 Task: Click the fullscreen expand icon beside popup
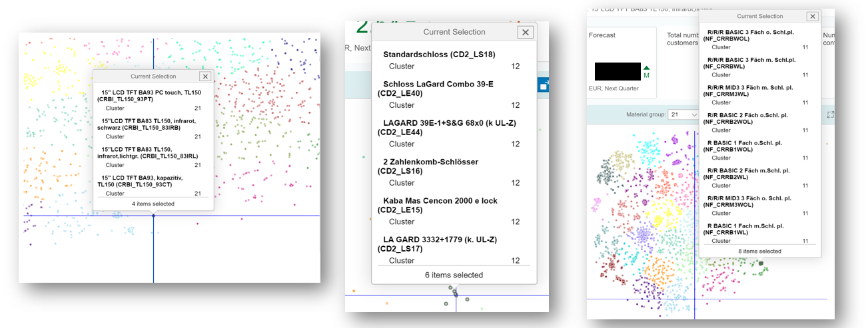click(x=830, y=115)
